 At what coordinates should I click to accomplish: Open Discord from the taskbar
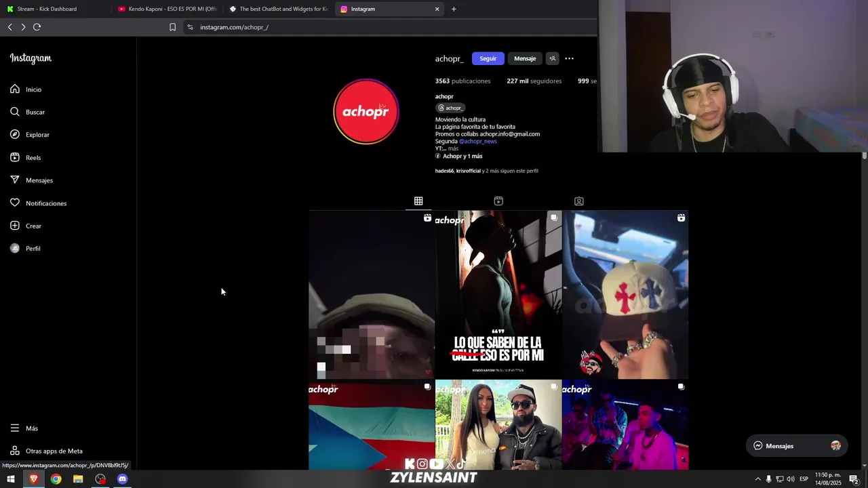(x=122, y=479)
